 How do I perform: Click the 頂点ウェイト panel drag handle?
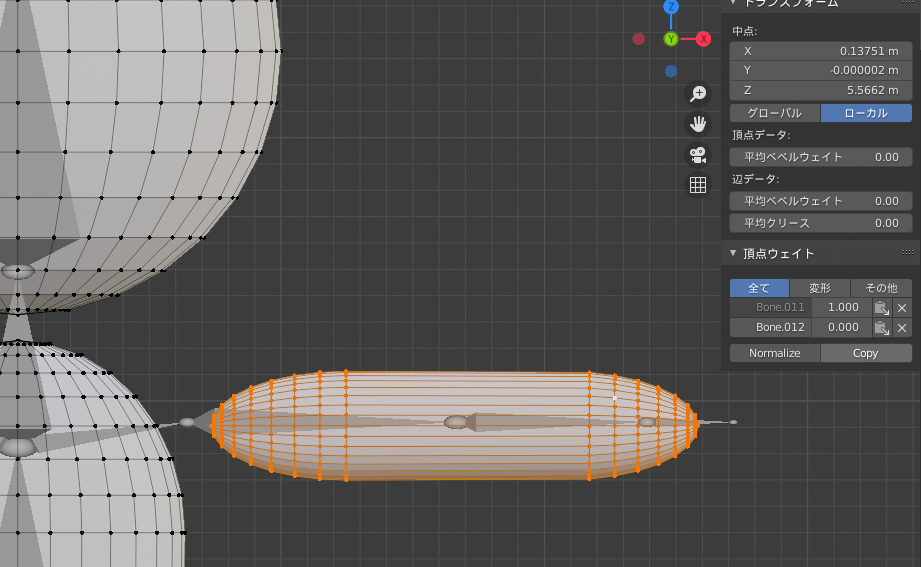(x=907, y=253)
